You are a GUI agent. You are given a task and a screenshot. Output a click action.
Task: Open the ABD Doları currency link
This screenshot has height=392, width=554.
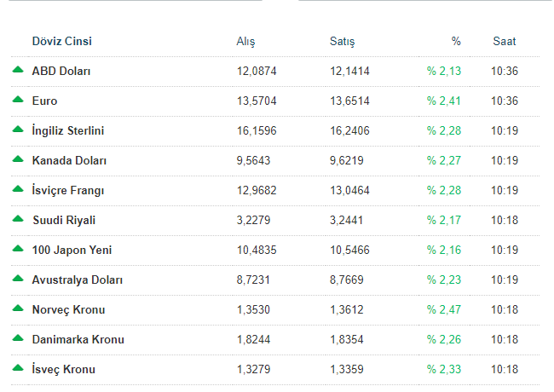[61, 71]
